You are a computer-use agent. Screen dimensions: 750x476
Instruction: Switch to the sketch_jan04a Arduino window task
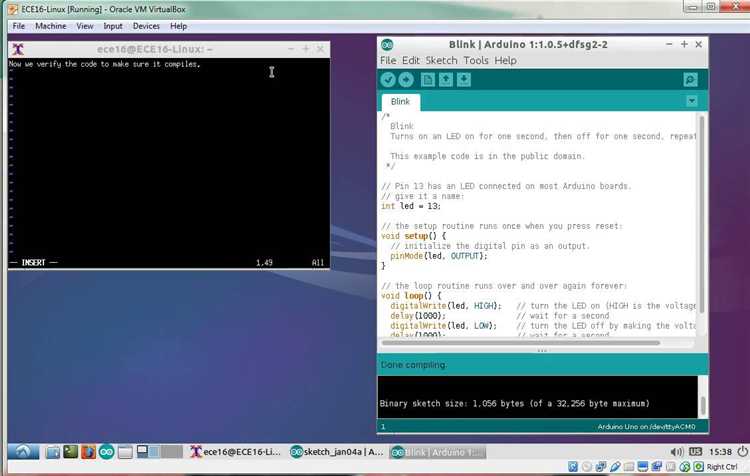click(337, 452)
